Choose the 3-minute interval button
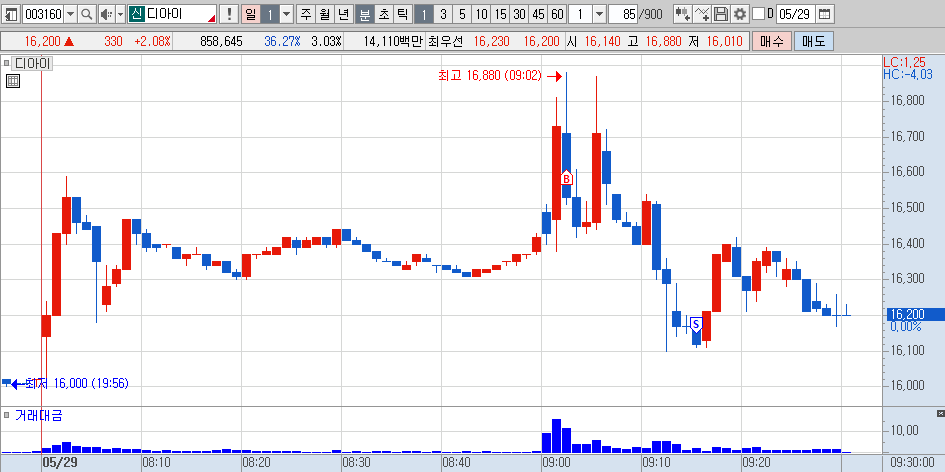 pos(443,14)
